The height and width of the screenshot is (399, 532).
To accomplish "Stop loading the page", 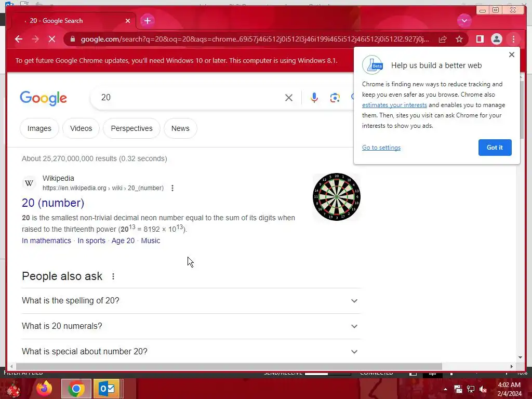I will coord(52,39).
